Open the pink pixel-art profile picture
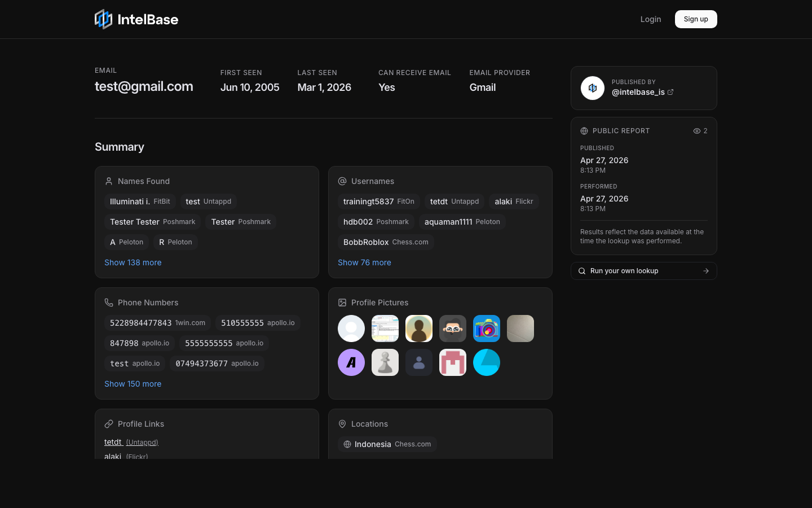The width and height of the screenshot is (812, 508). (453, 362)
